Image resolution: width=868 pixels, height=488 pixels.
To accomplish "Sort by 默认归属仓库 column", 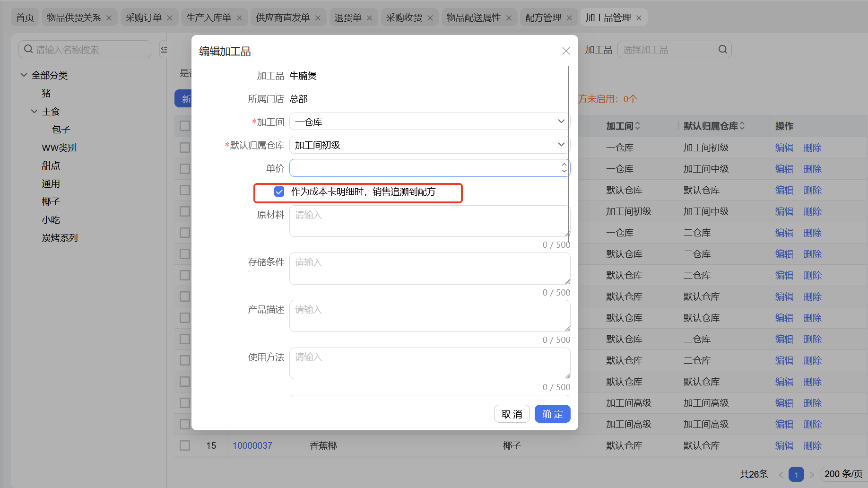I will pos(742,126).
